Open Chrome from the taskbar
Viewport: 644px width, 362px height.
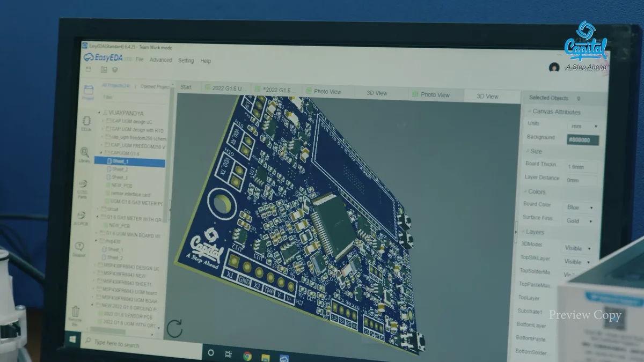(247, 356)
